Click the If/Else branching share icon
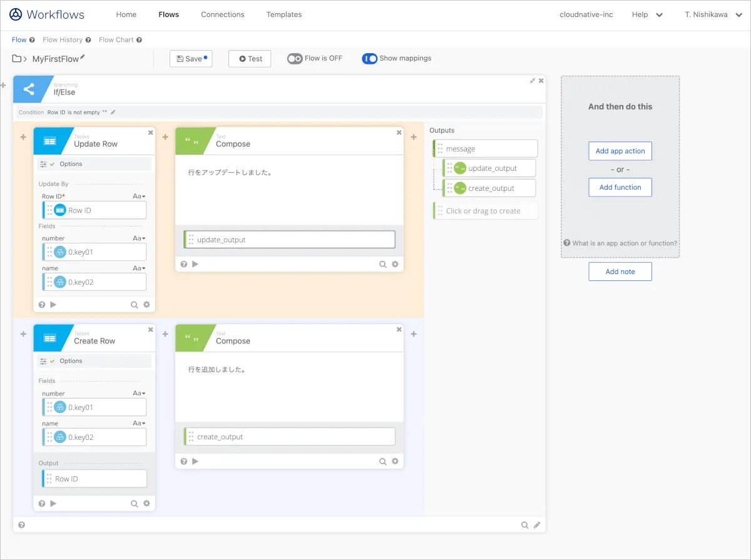This screenshot has height=560, width=751. point(29,89)
